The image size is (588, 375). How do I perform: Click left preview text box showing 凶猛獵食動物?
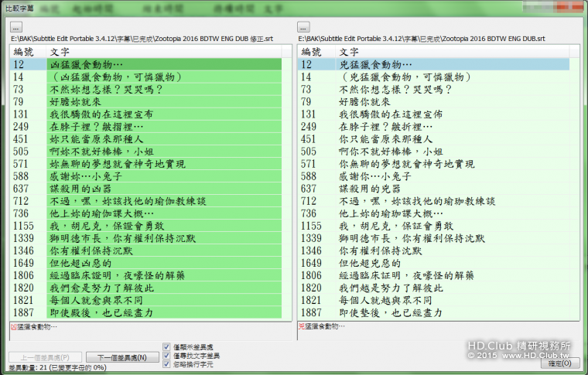pyautogui.click(x=151, y=331)
